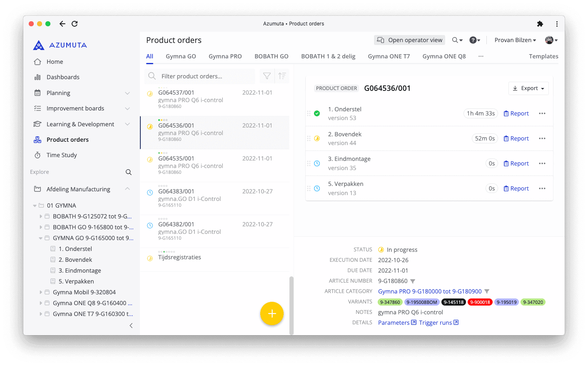Click the search icon next to Explore
This screenshot has height=366, width=588.
coord(128,172)
